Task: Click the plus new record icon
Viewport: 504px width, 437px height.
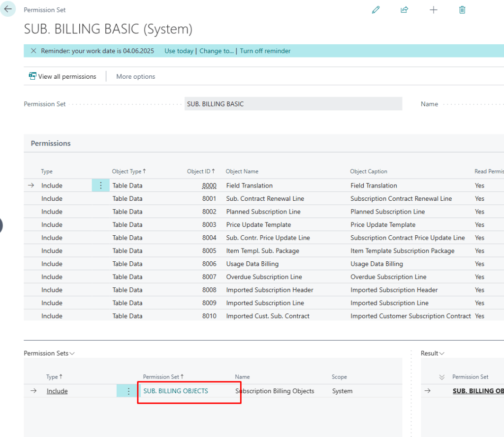Action: 434,10
